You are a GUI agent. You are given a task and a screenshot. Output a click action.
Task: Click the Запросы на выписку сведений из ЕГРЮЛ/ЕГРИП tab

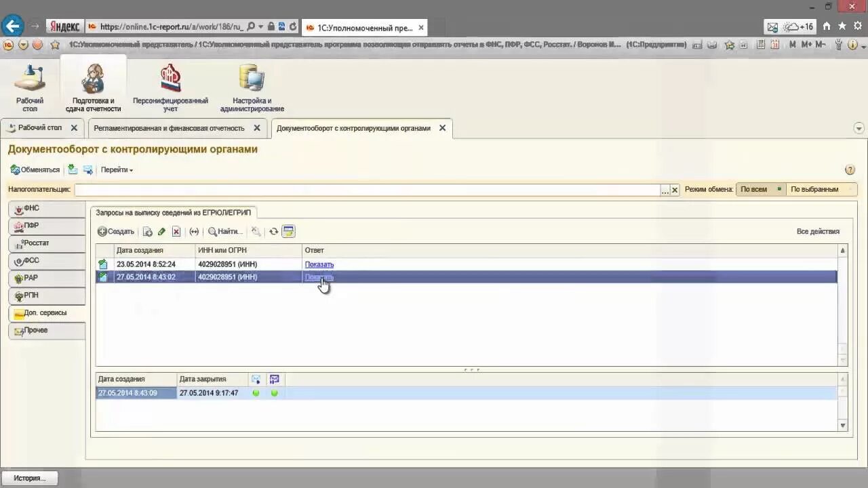point(173,213)
